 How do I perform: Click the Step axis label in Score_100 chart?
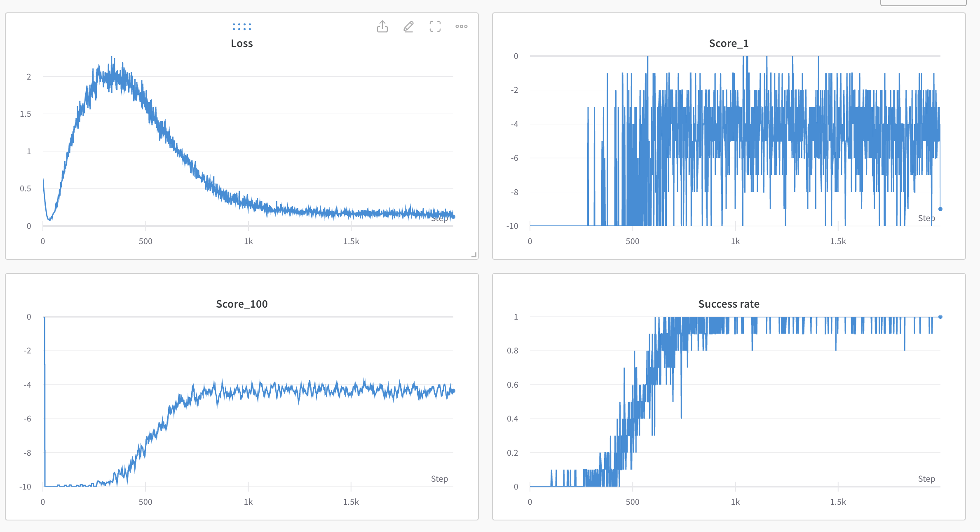click(439, 479)
